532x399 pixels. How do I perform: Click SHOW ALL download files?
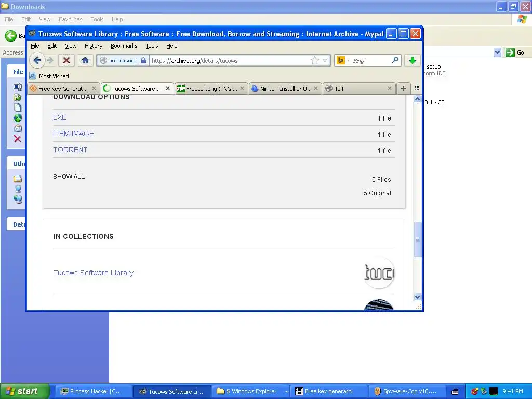(x=69, y=177)
